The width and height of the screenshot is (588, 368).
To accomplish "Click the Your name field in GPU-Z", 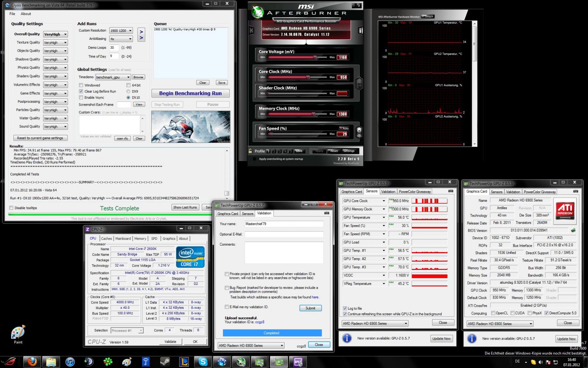I will pyautogui.click(x=284, y=224).
